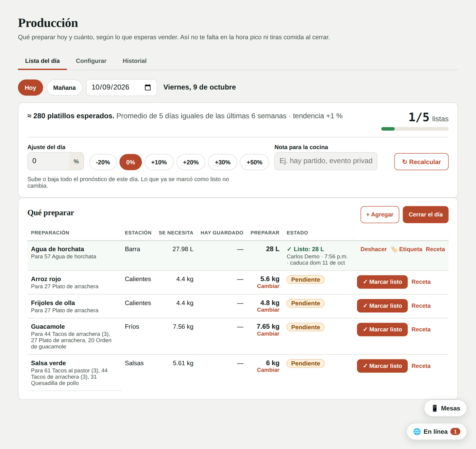
Task: Click the date field showing 10/09/2026
Action: pyautogui.click(x=121, y=88)
